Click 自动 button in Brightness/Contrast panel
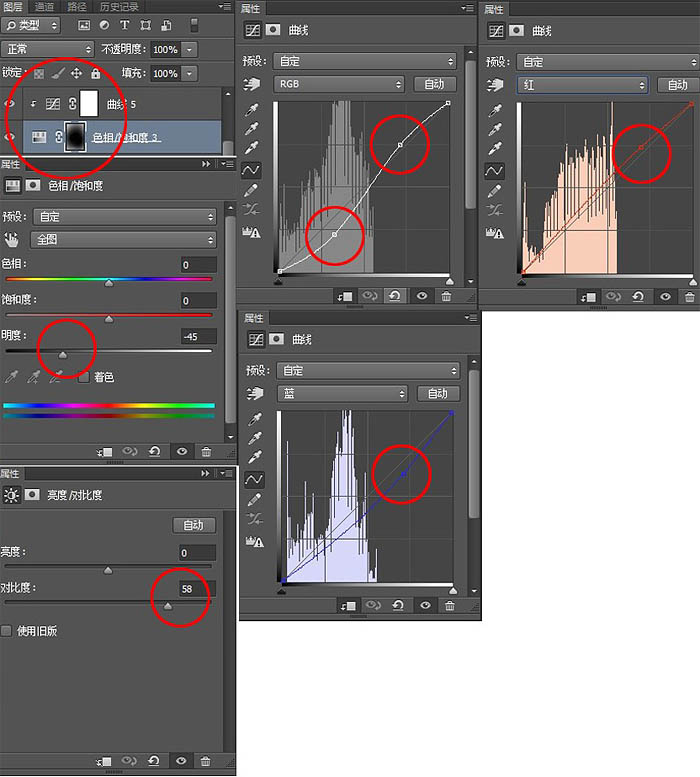 (193, 525)
